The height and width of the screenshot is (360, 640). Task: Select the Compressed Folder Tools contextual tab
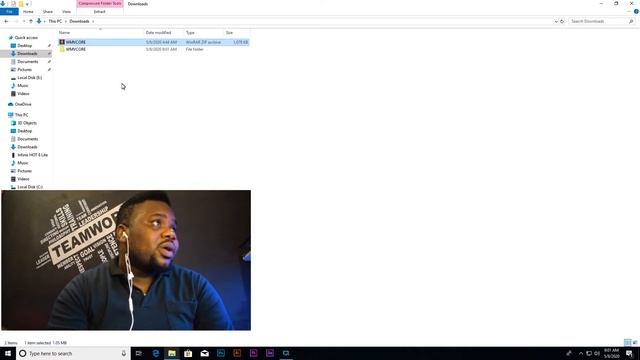[100, 4]
